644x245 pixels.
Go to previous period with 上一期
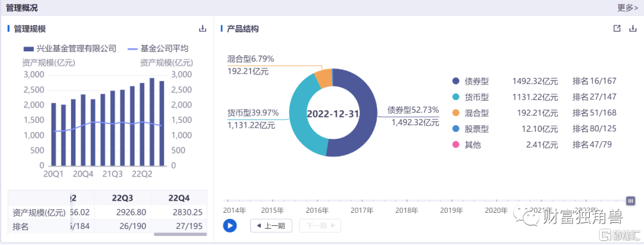click(x=271, y=226)
